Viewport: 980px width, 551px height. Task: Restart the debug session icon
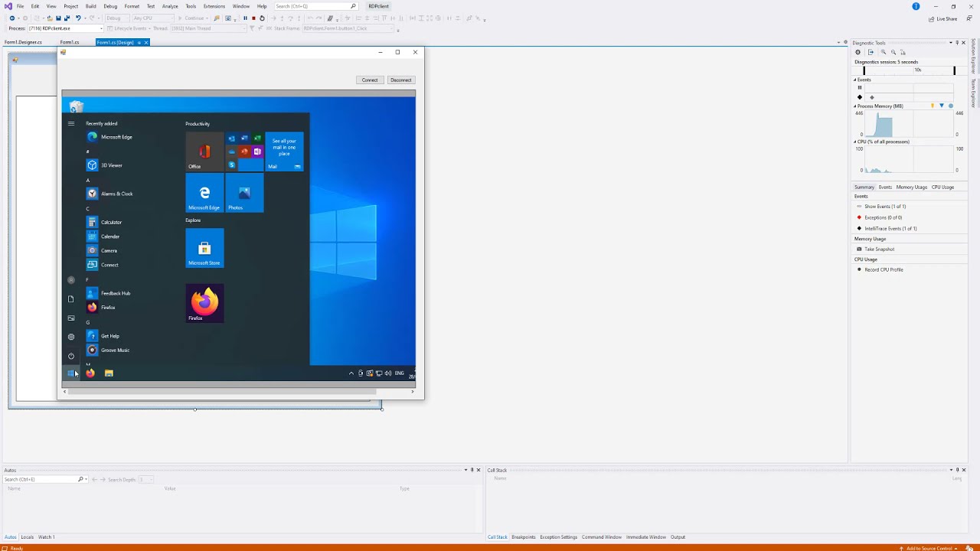[x=262, y=18]
